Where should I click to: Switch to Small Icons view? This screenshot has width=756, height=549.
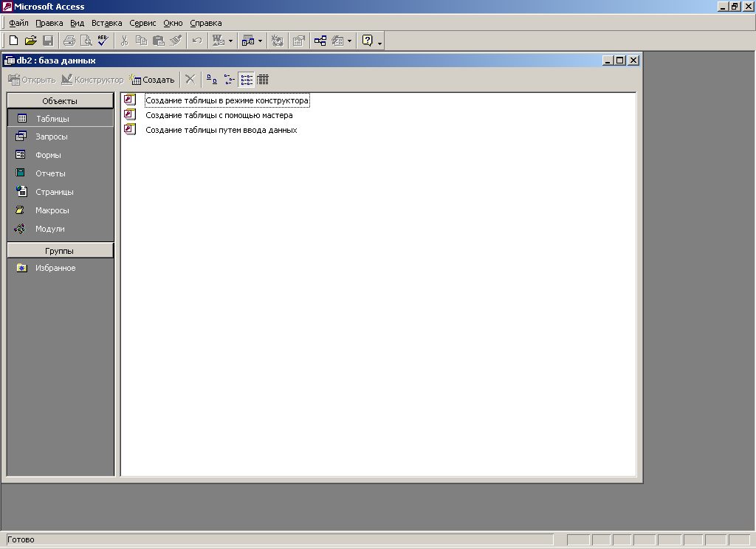pos(230,80)
